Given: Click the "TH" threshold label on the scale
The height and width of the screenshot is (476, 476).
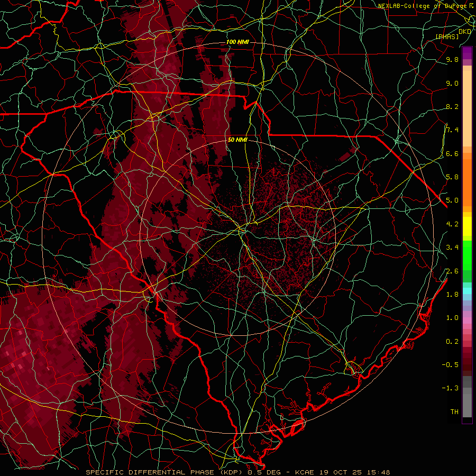Looking at the screenshot, I should [454, 412].
